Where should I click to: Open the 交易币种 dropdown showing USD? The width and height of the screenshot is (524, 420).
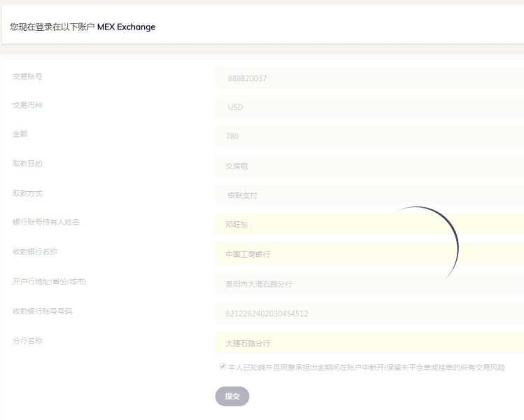pos(369,107)
